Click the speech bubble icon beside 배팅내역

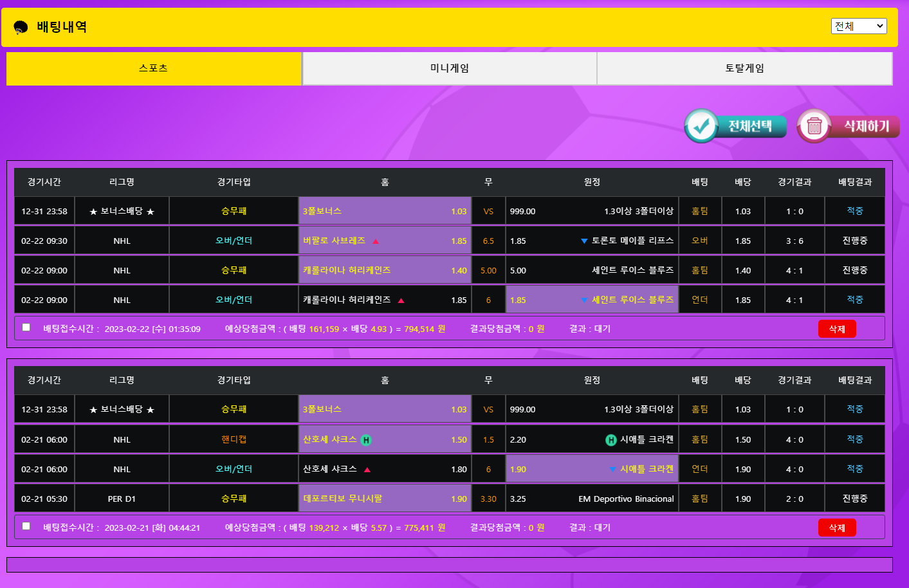[21, 27]
